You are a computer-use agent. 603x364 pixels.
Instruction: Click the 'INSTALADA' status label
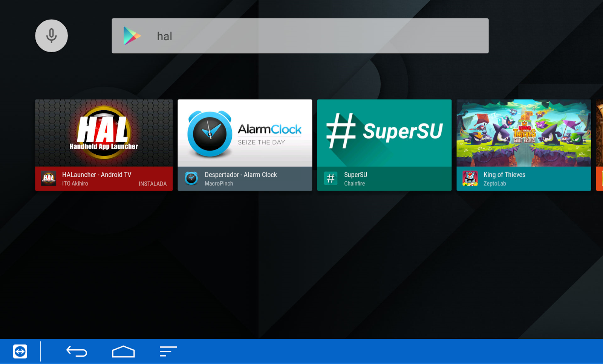[153, 184]
